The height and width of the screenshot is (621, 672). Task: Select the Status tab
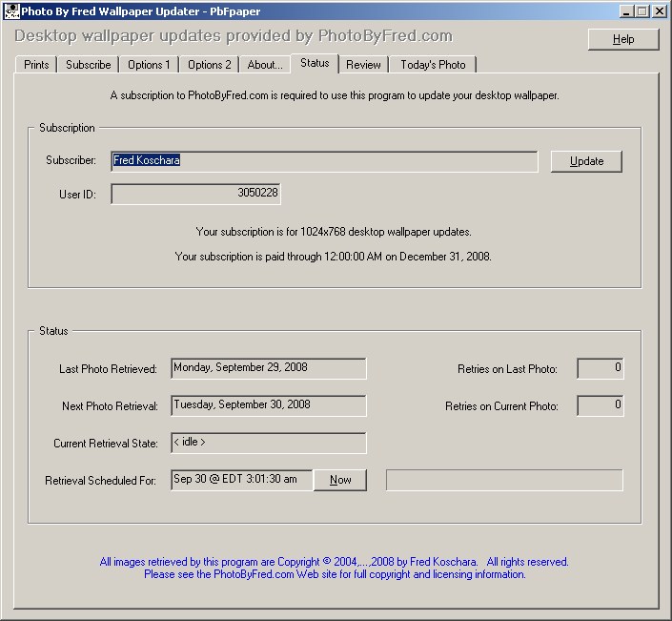click(x=315, y=64)
